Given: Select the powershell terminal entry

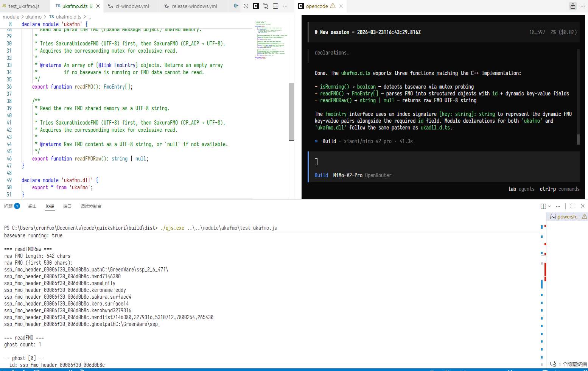Looking at the screenshot, I should point(566,217).
